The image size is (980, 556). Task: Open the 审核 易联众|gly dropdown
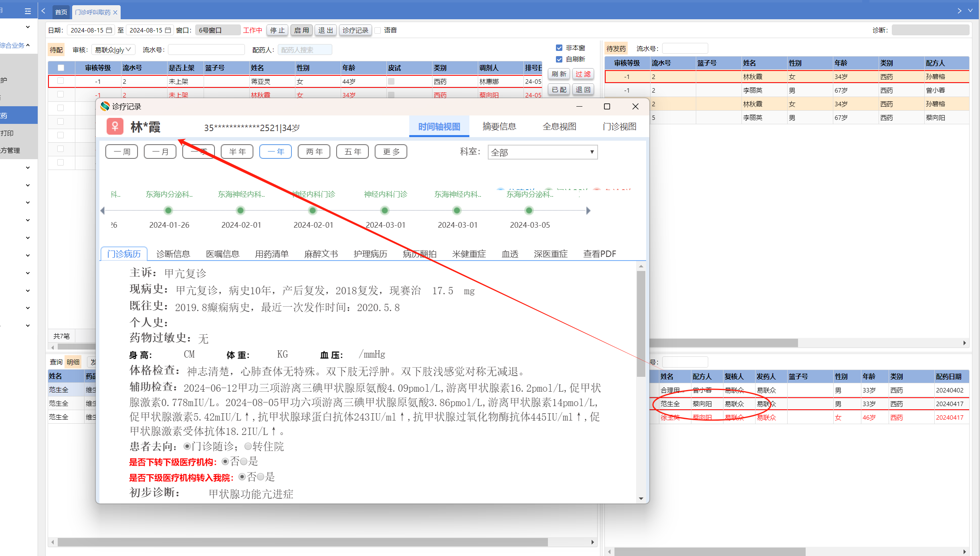(113, 50)
